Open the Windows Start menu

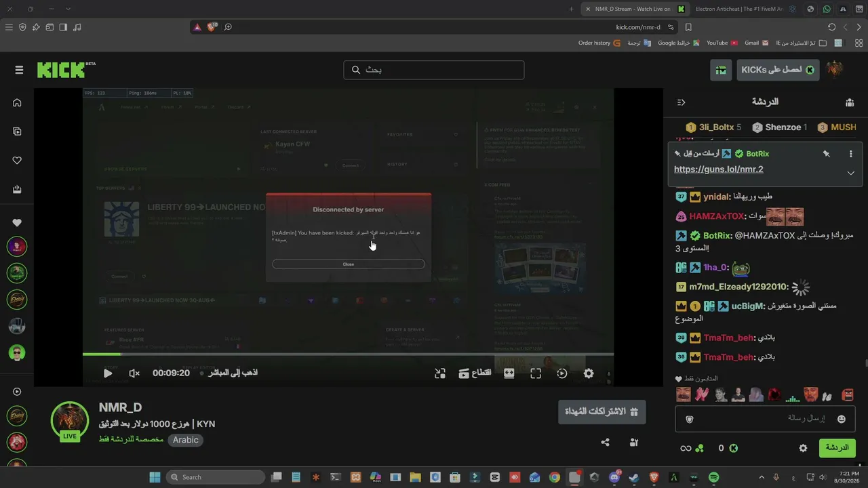(155, 477)
